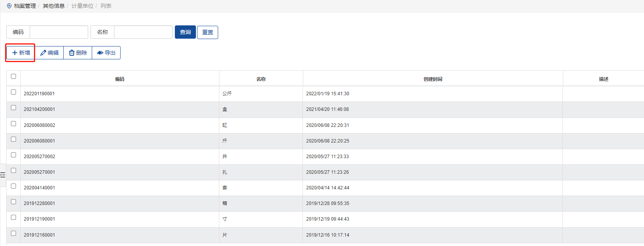Click the pencil icon on 编辑 button
This screenshot has height=246, width=644.
(x=43, y=53)
